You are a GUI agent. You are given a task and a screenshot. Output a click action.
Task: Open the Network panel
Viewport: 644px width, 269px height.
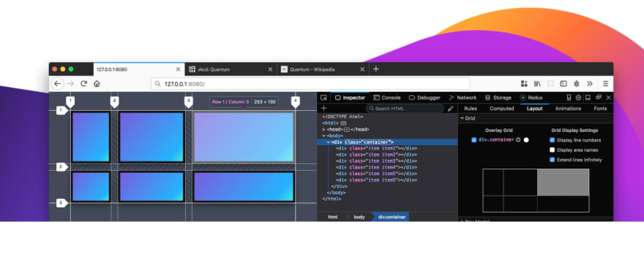(x=463, y=97)
